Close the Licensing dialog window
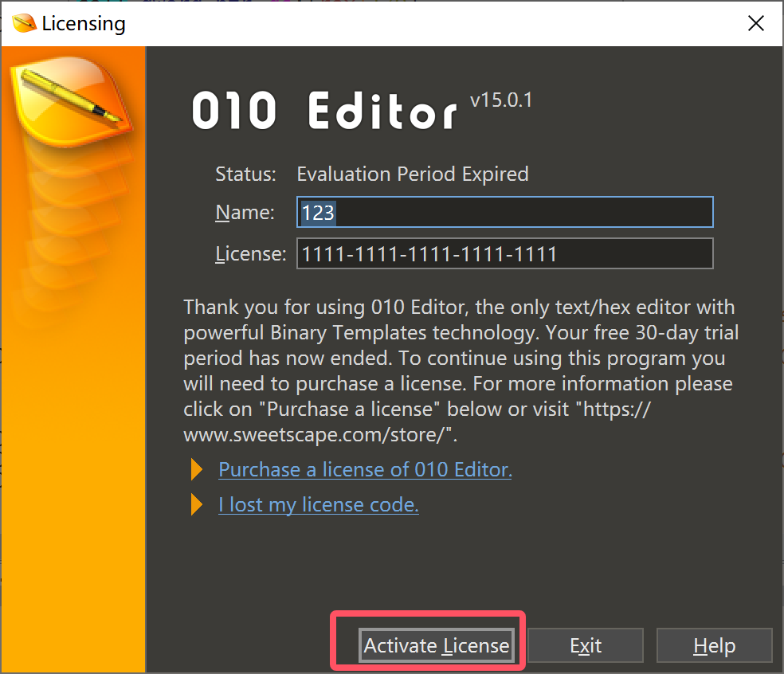 755,23
